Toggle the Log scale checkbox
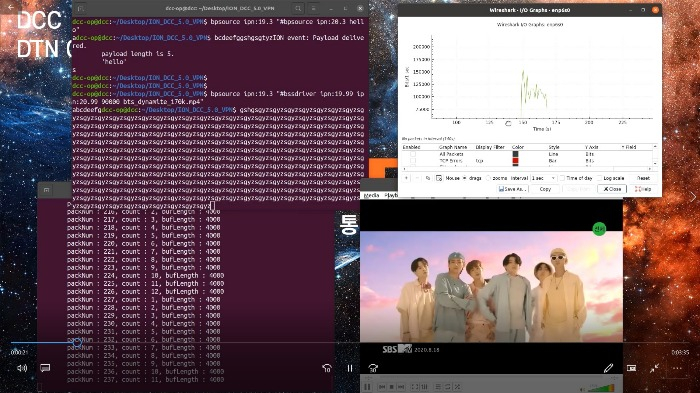Viewport: 700px width, 393px height. tap(600, 178)
